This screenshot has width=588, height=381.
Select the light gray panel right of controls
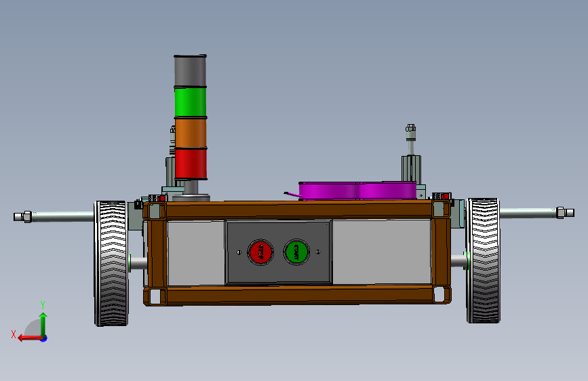[x=381, y=252]
